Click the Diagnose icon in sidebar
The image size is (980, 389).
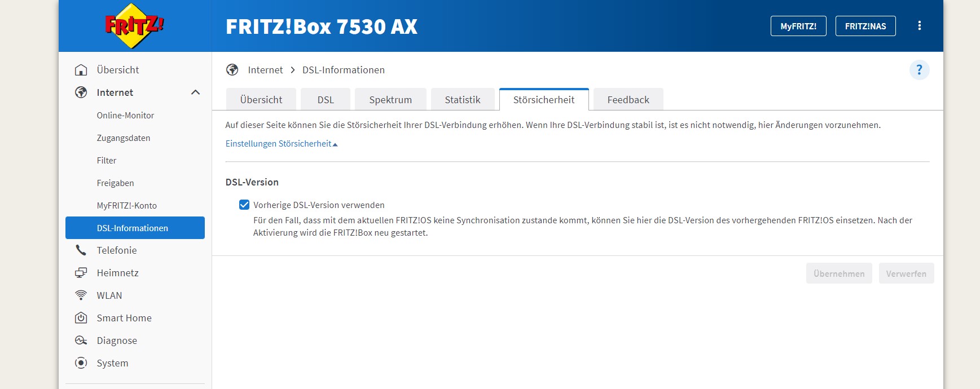(x=81, y=341)
